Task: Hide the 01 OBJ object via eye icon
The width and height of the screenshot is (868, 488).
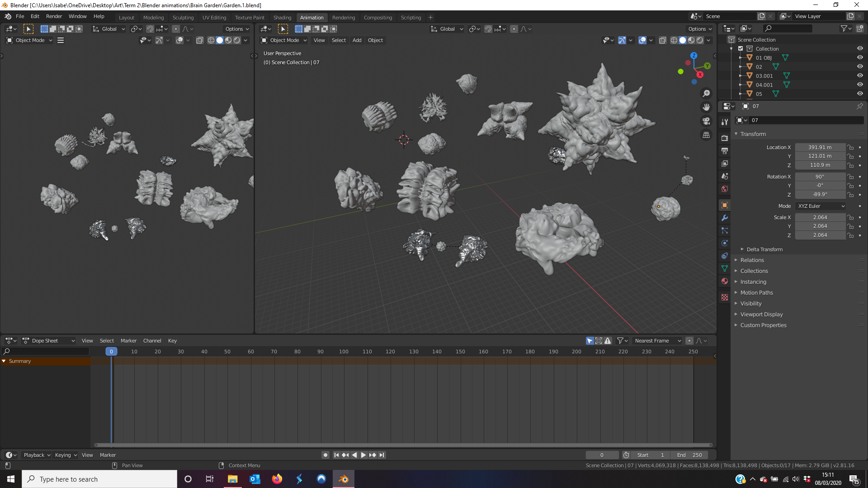Action: [859, 58]
